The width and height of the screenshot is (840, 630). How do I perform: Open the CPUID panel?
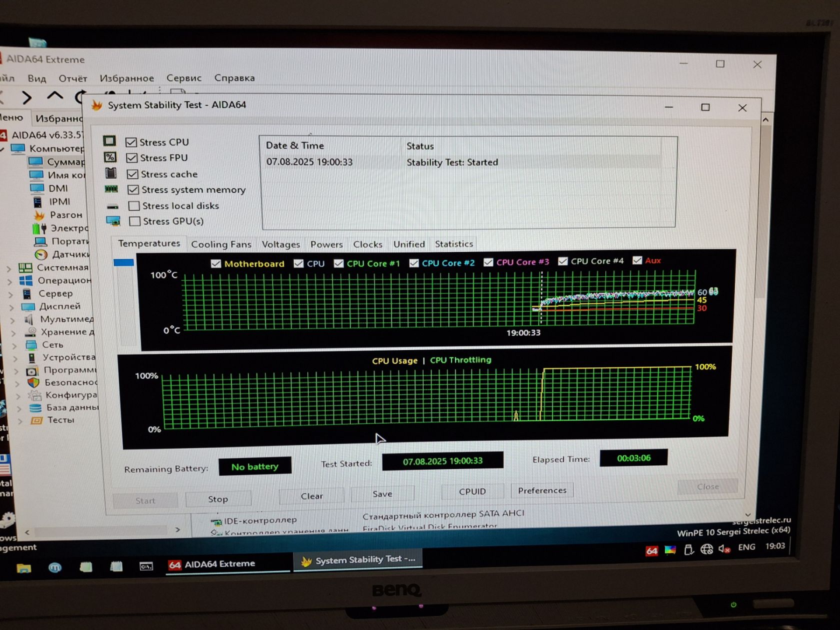tap(472, 491)
